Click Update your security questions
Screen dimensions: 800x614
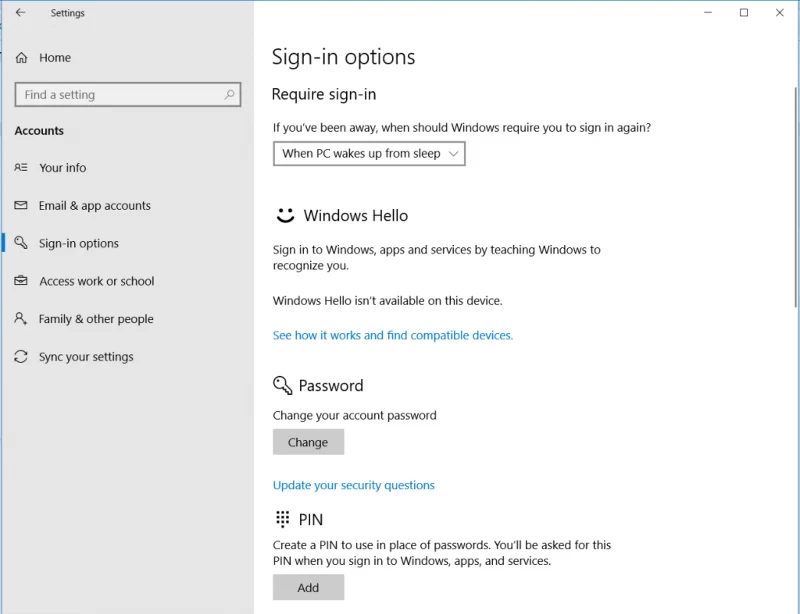[354, 484]
